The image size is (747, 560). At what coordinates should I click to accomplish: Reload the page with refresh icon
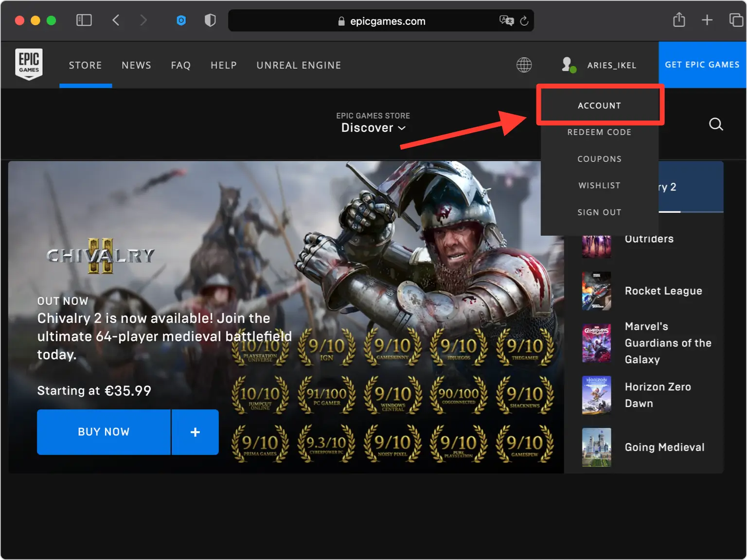tap(524, 21)
